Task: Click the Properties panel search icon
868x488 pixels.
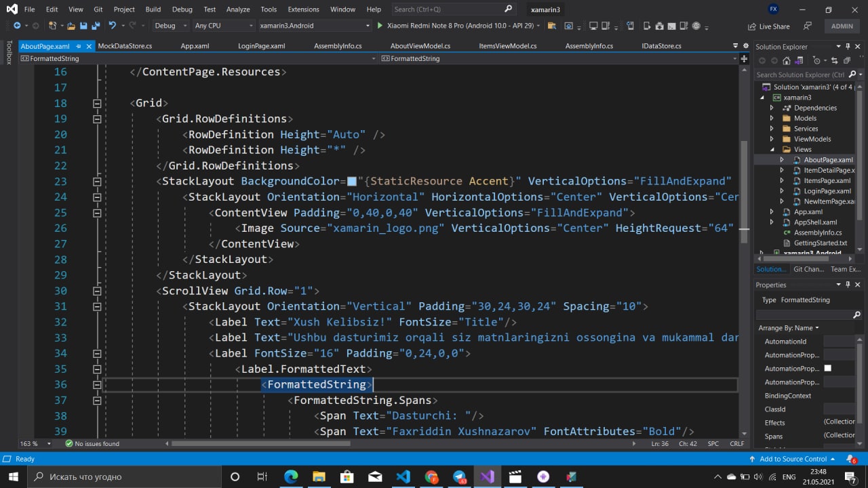Action: tap(856, 315)
